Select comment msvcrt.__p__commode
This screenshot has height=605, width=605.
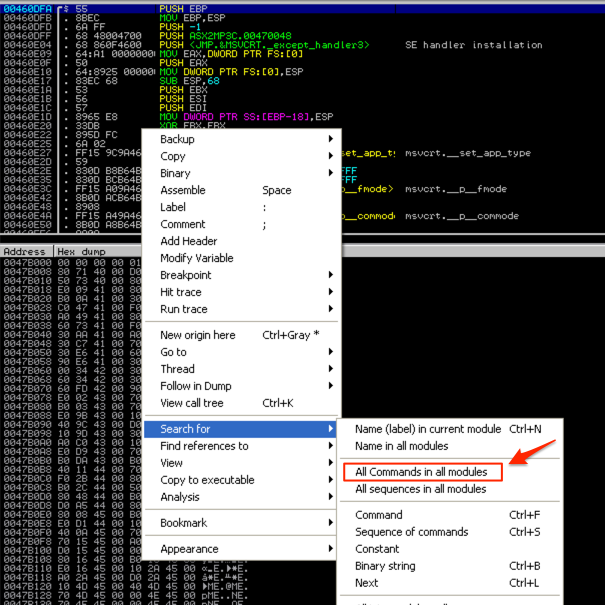[x=461, y=216]
